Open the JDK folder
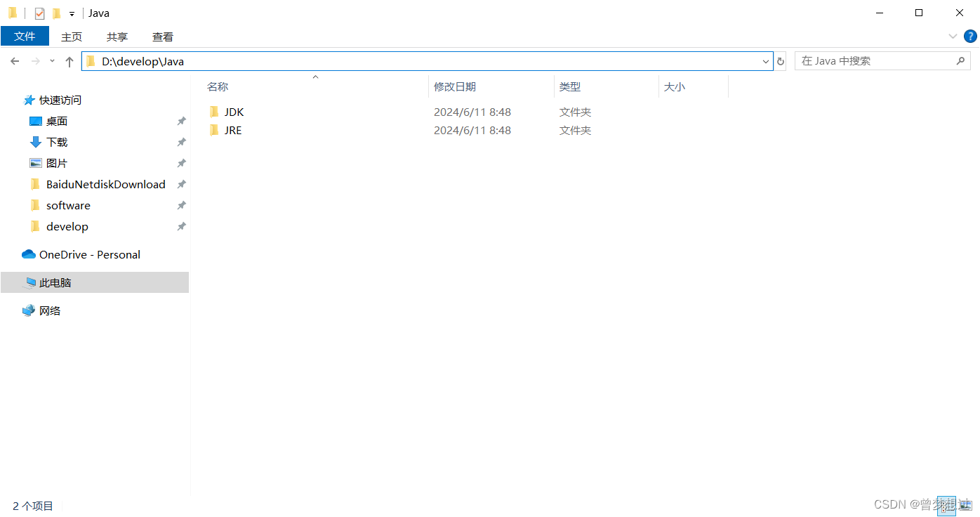Viewport: 980px width, 517px height. point(233,112)
